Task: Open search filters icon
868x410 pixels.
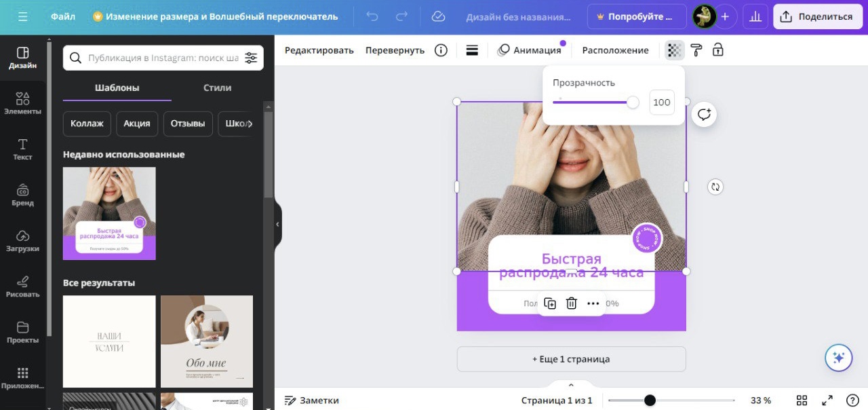Action: coord(251,58)
